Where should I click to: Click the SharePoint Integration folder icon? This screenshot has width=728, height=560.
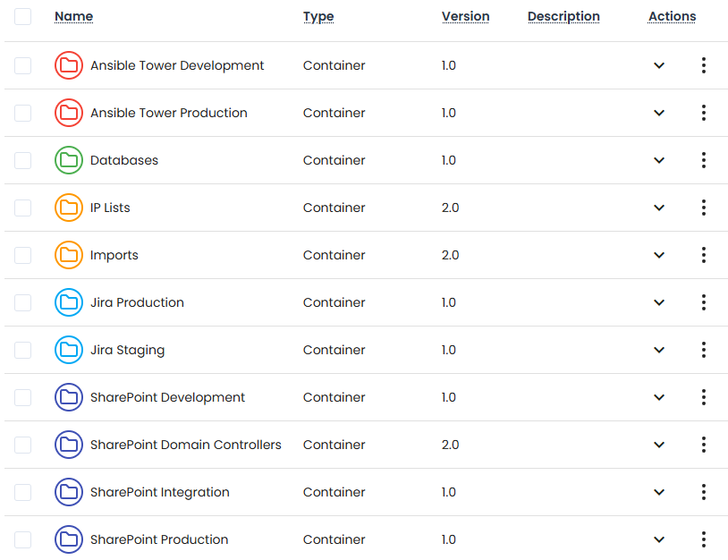tap(69, 492)
